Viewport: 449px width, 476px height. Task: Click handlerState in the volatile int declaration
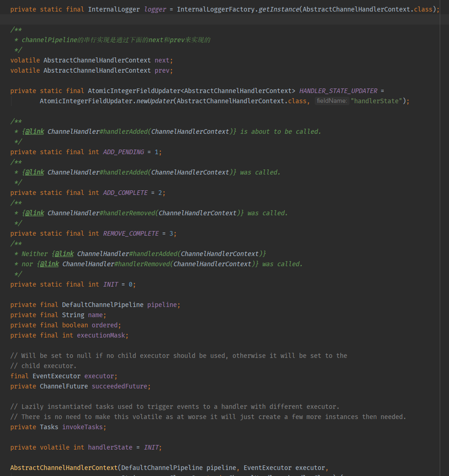coord(110,447)
